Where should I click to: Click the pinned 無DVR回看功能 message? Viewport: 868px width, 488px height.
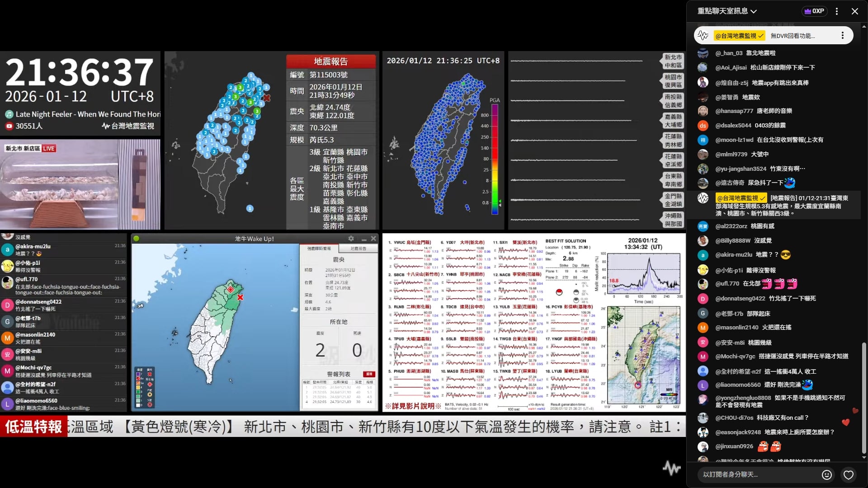point(793,36)
